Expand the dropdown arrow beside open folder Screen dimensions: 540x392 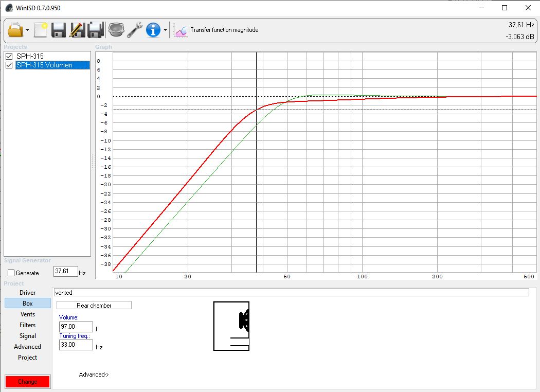pyautogui.click(x=27, y=30)
